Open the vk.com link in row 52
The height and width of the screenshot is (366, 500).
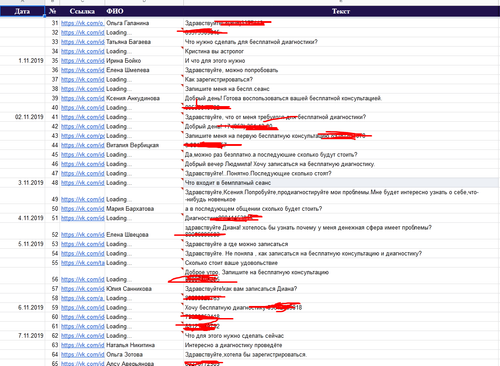coord(83,235)
